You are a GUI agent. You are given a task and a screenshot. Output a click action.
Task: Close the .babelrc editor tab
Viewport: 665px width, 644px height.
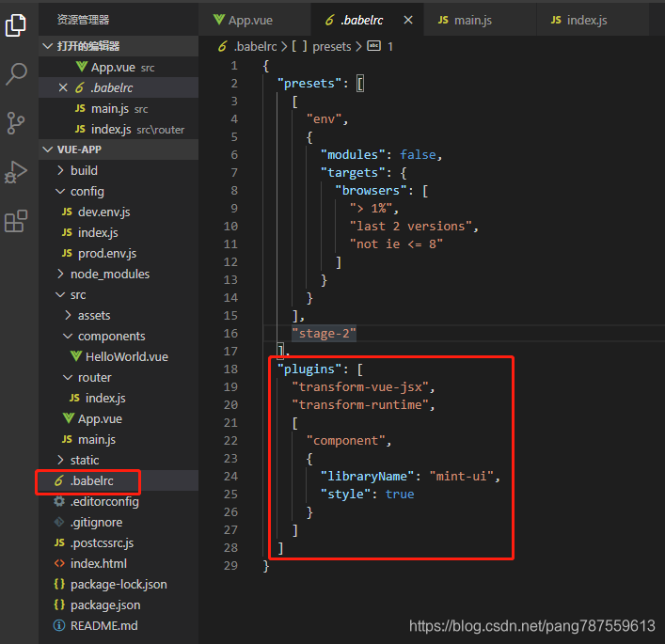click(408, 20)
